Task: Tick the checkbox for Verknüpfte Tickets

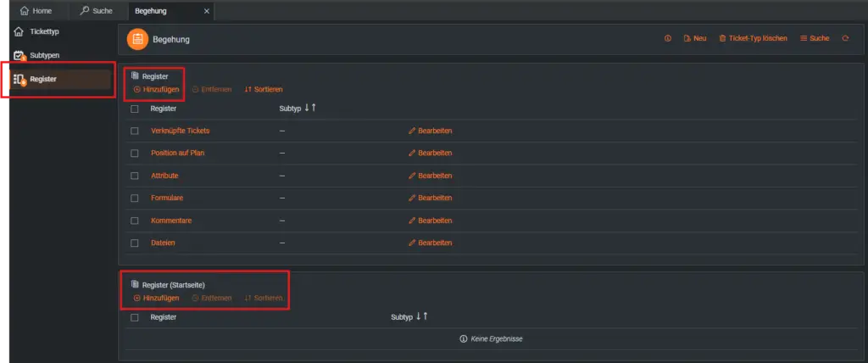Action: [135, 131]
